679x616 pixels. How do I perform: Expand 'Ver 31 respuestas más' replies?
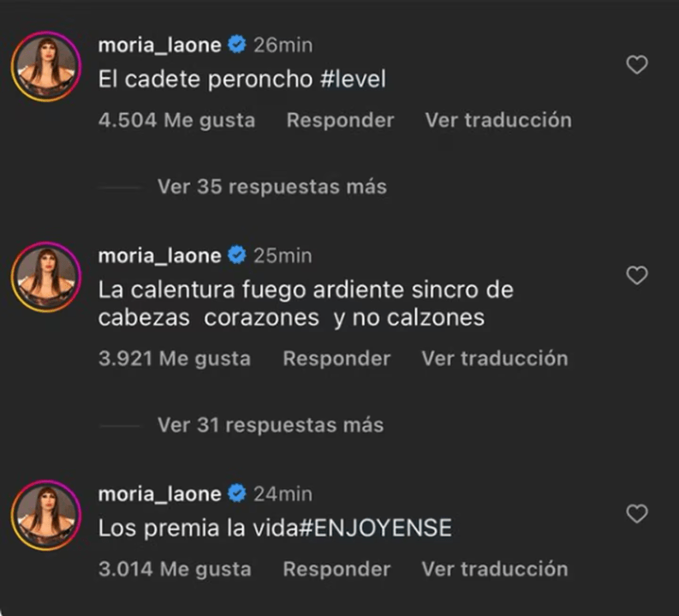(x=270, y=425)
